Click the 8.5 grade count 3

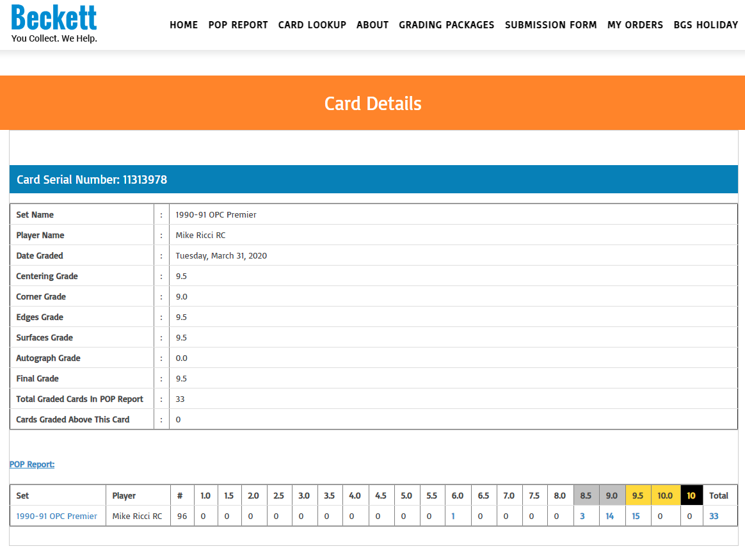point(582,516)
